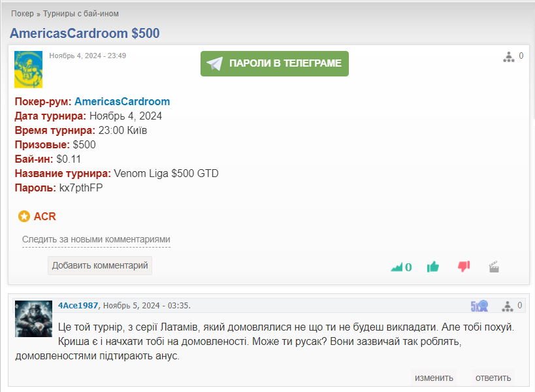This screenshot has width=535, height=392.
Task: Click the hierarchy icon in the post header
Action: point(508,57)
